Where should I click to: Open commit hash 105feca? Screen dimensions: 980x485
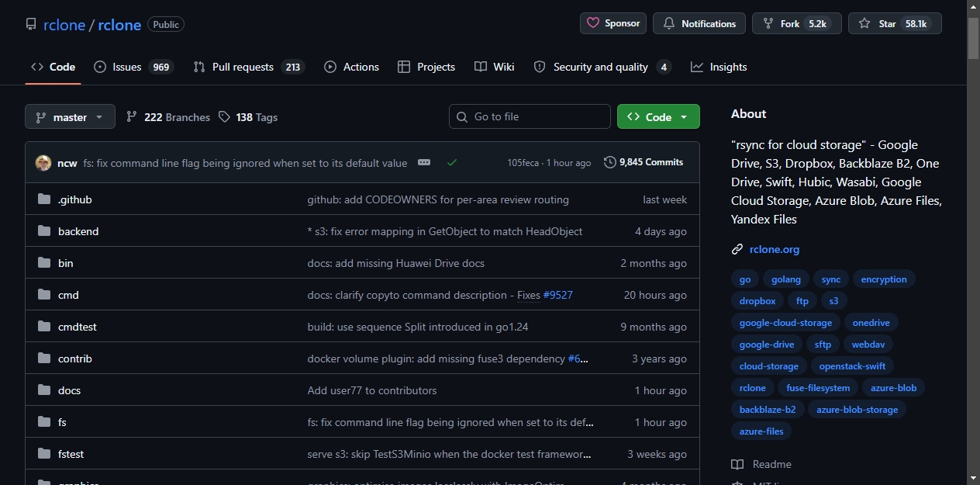coord(523,163)
